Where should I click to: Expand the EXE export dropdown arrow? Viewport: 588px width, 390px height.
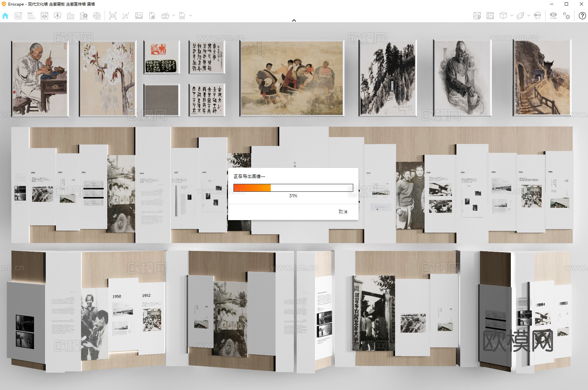[x=191, y=16]
